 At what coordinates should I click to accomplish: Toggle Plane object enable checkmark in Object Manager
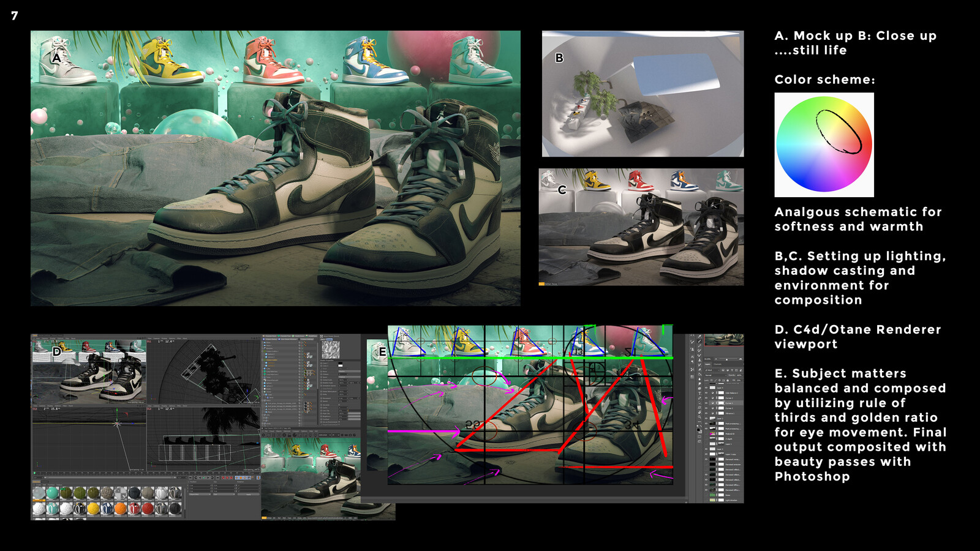point(303,342)
